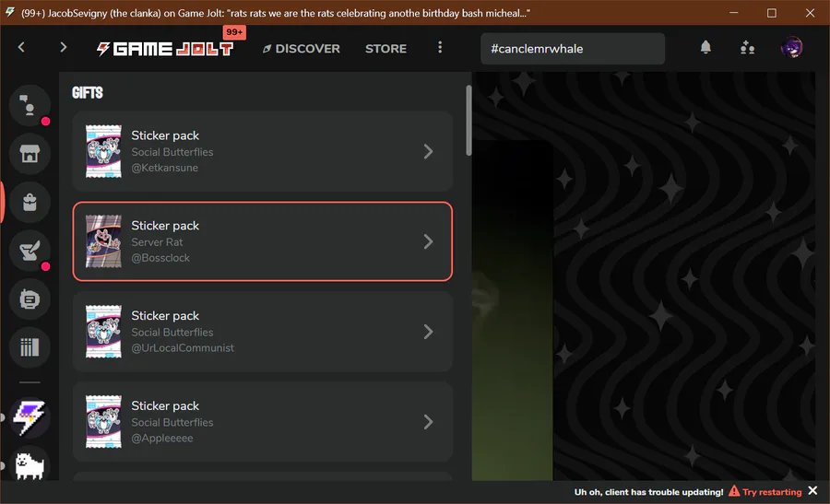The width and height of the screenshot is (830, 504).
Task: Expand the Ketkansune sticker pack chevron
Action: coord(428,152)
